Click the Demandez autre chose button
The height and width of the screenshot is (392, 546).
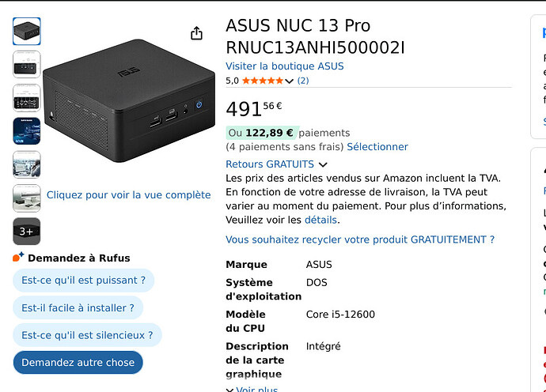click(78, 363)
